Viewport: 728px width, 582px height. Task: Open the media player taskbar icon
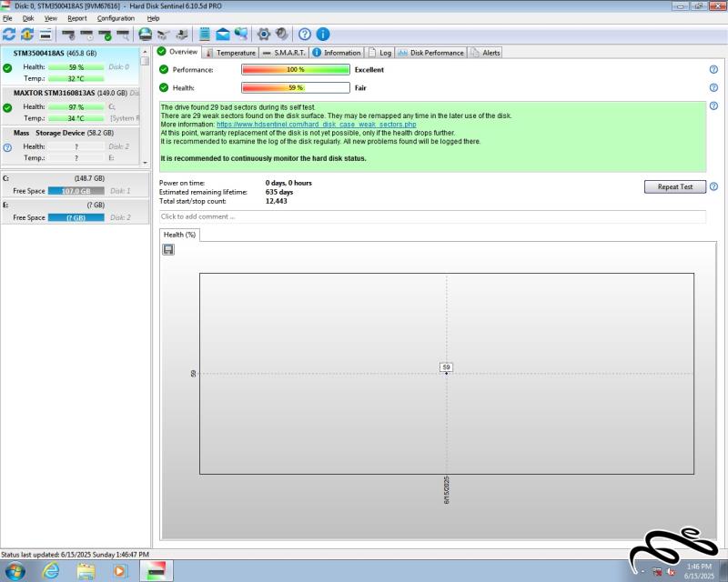coord(120,571)
